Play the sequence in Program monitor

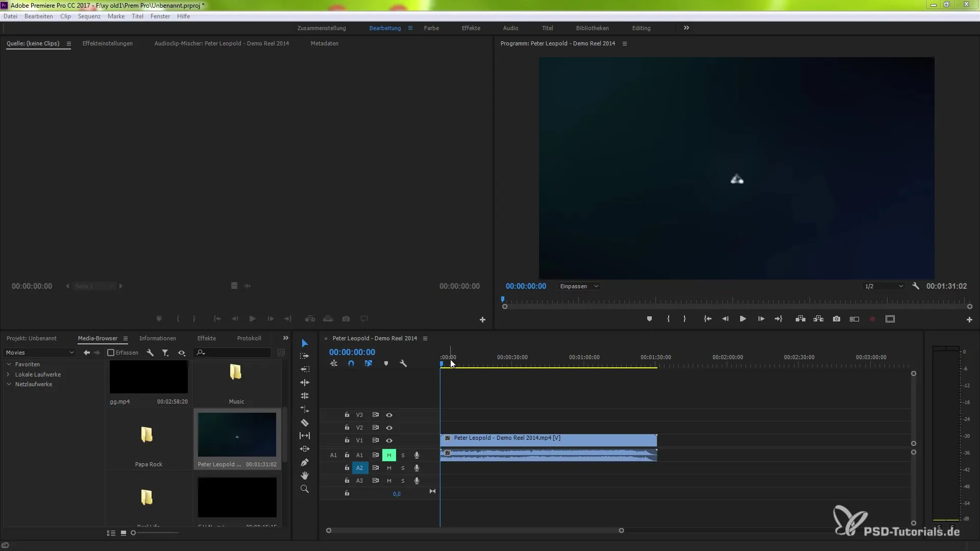pyautogui.click(x=743, y=319)
